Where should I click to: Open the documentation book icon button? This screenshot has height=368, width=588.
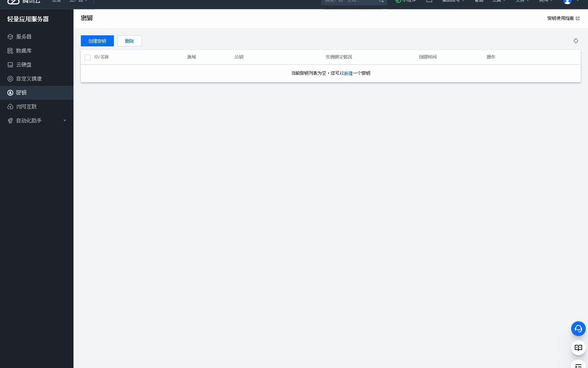(578, 348)
